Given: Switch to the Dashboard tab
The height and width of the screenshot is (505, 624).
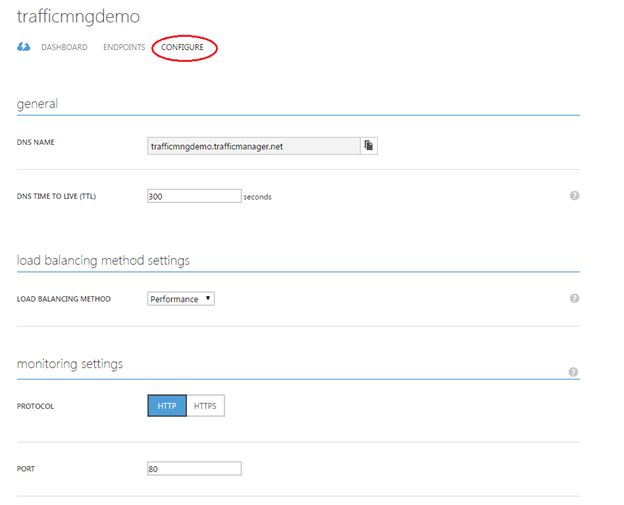Looking at the screenshot, I should tap(64, 47).
